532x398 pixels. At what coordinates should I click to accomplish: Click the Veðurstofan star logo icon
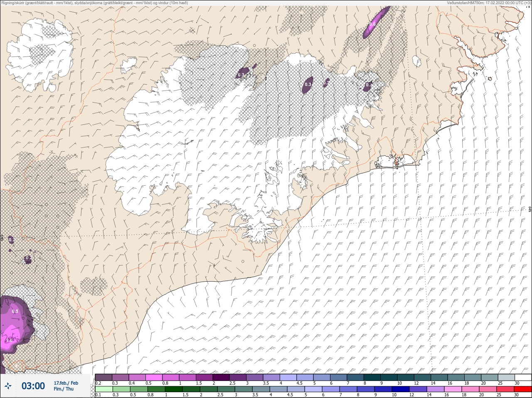8,386
